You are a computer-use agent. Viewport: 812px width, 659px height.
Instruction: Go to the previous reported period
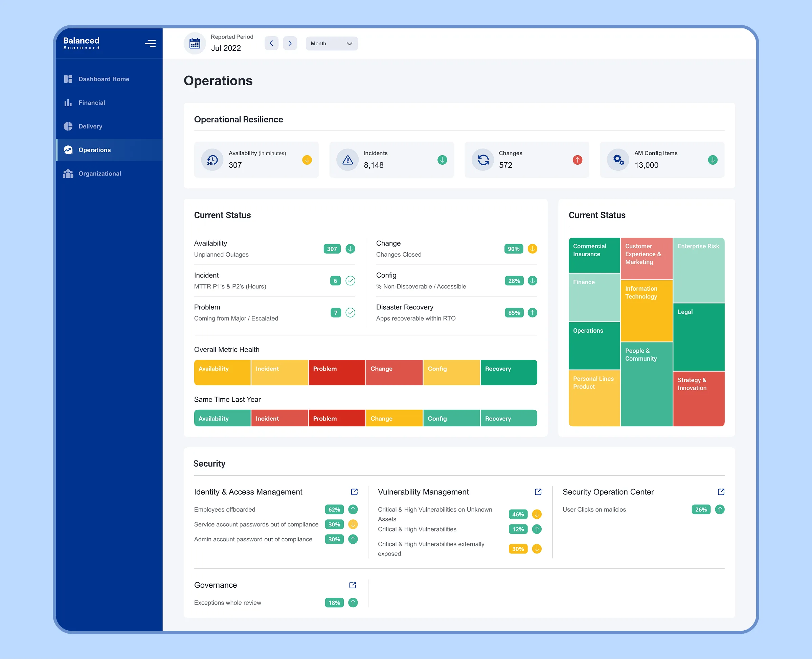tap(272, 43)
